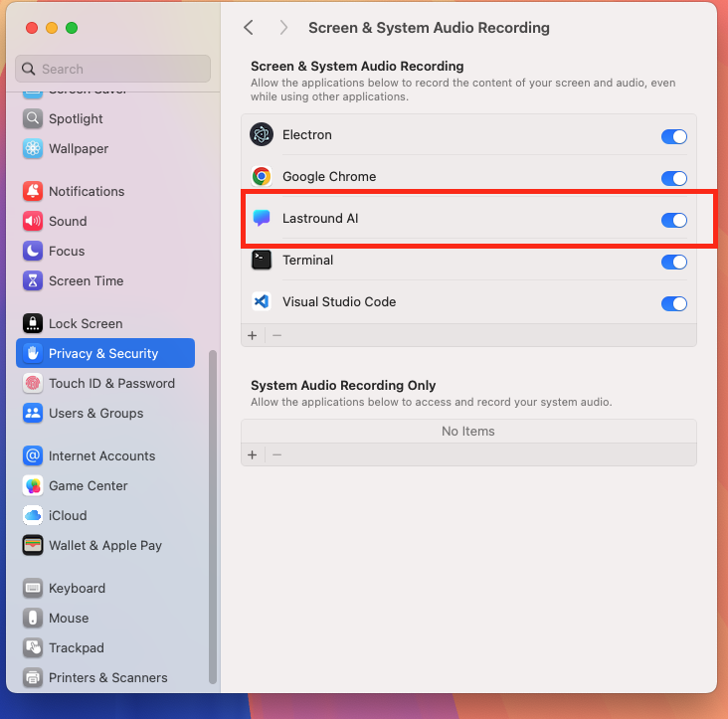Click the Lock Screen icon
728x719 pixels.
(33, 323)
